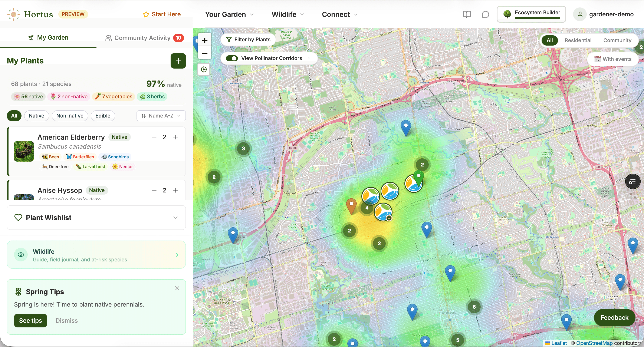Filter plants list by Edible

pyautogui.click(x=103, y=116)
